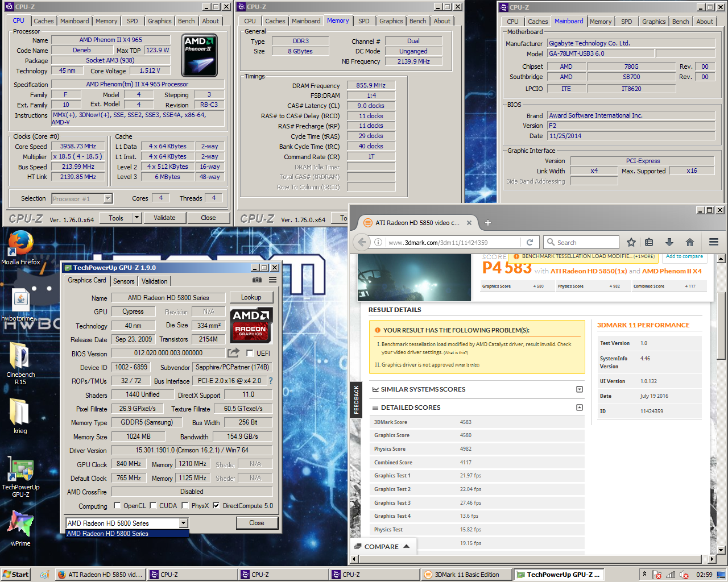Image resolution: width=728 pixels, height=582 pixels.
Task: Open the GPU selection dropdown in GPU-Z
Action: coord(183,523)
